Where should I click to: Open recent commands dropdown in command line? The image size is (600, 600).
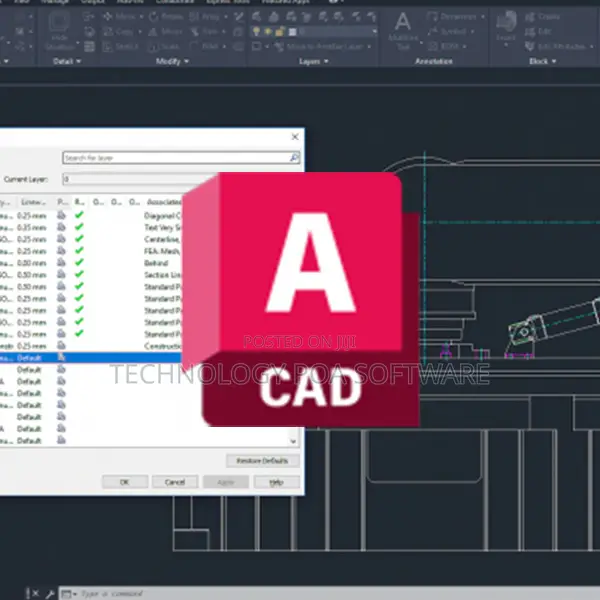[75, 594]
